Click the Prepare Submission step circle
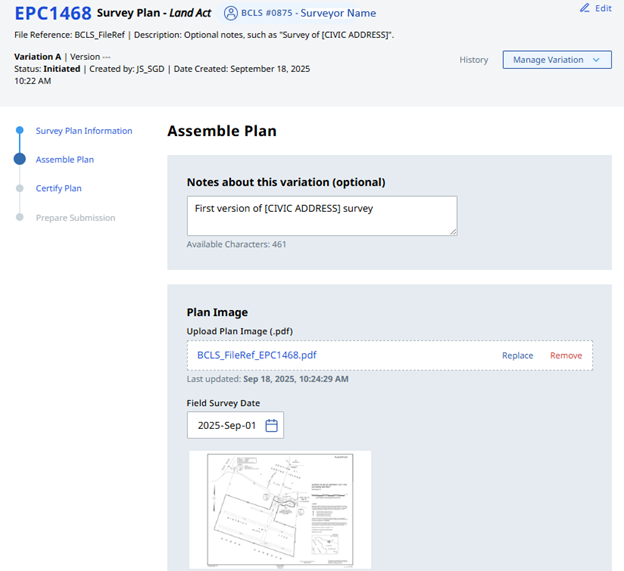Viewport: 624px width, 571px height. click(x=19, y=217)
